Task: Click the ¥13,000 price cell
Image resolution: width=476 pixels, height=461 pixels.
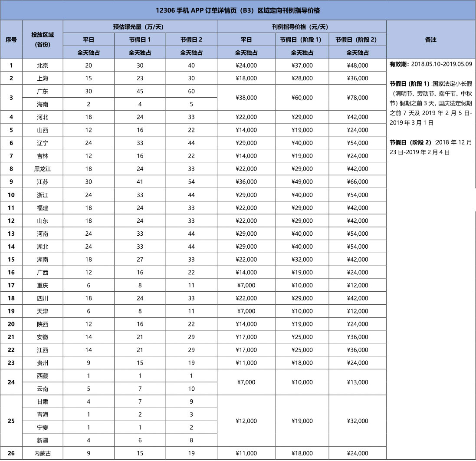Action: 358,382
